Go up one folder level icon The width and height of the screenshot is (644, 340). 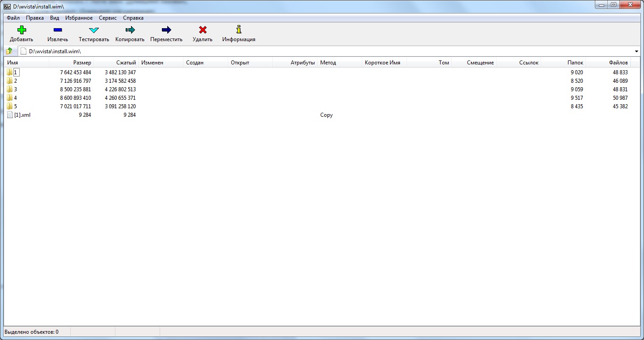tap(9, 51)
